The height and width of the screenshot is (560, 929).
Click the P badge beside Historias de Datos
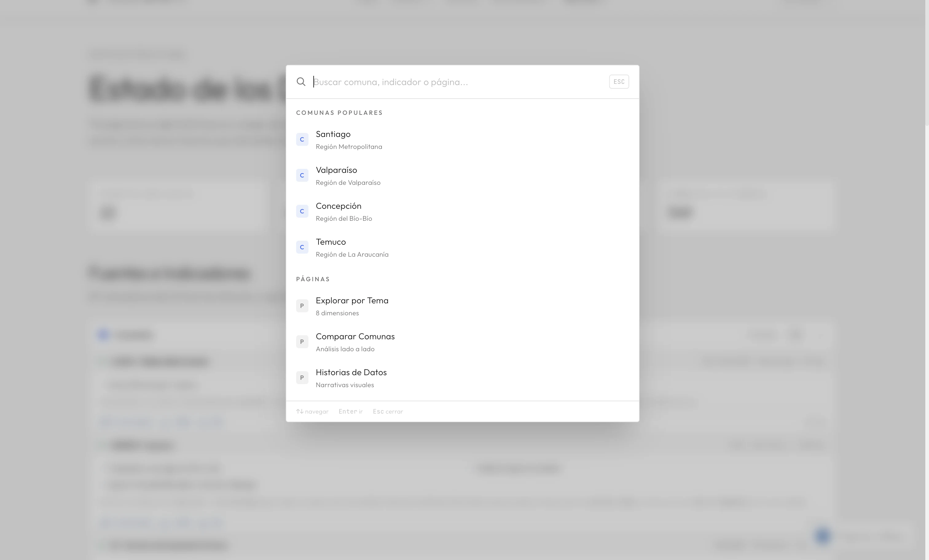click(x=302, y=378)
